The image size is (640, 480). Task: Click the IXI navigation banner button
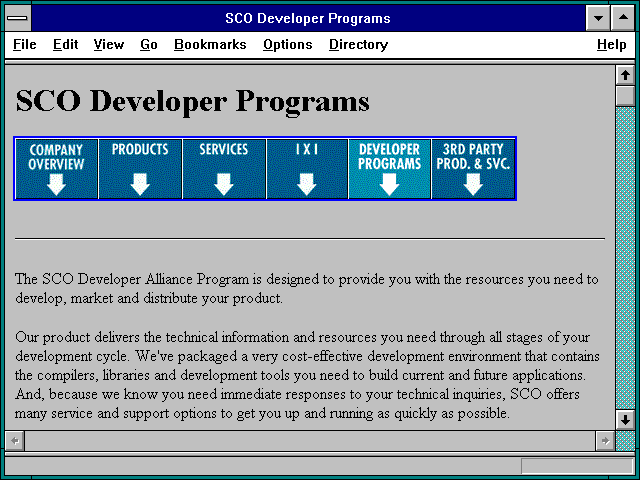coord(307,169)
